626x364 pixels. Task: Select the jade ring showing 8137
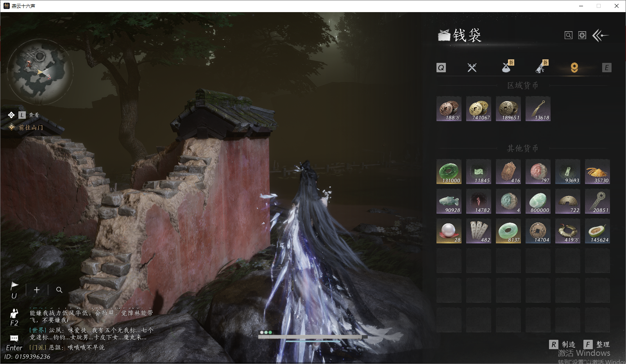coord(508,231)
